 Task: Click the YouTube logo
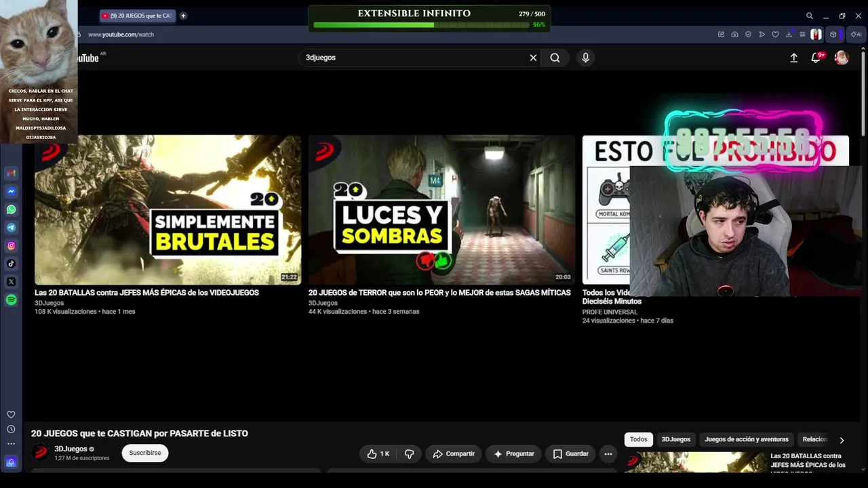click(88, 58)
